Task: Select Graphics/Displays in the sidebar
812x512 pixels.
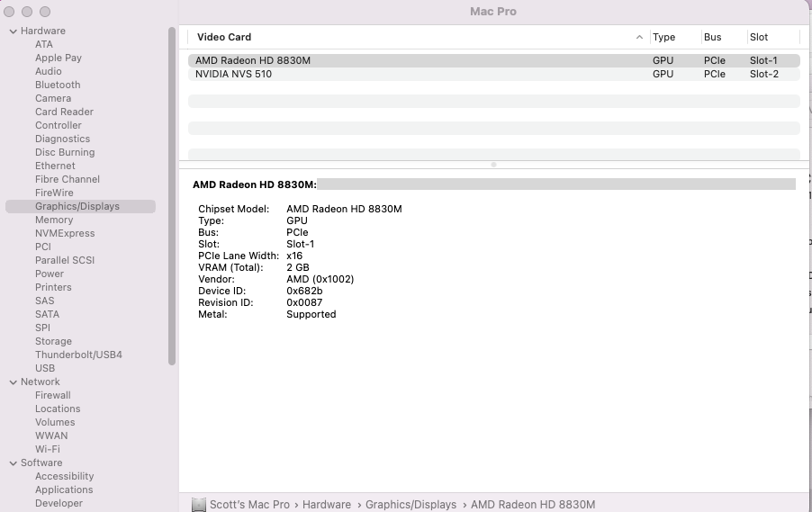Action: [x=80, y=206]
